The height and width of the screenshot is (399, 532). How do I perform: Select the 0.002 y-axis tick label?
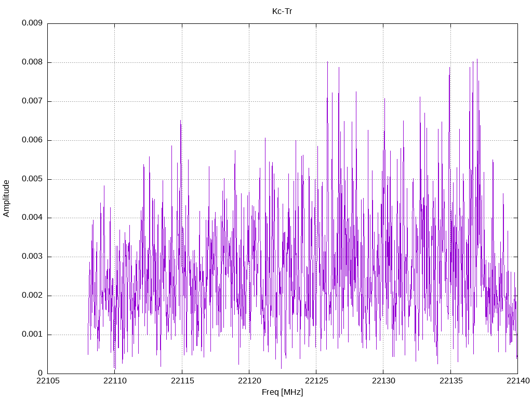pyautogui.click(x=32, y=296)
